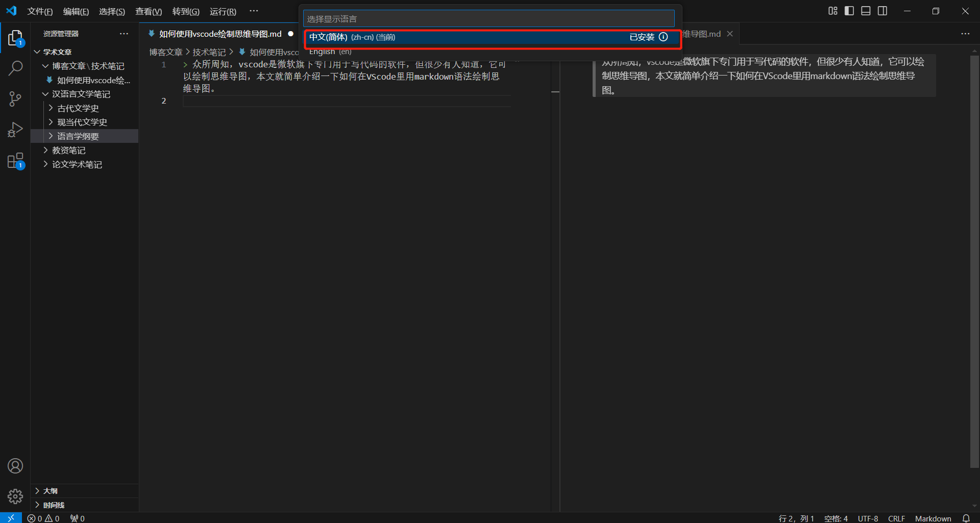Open the 文件(F) menu

(x=40, y=11)
